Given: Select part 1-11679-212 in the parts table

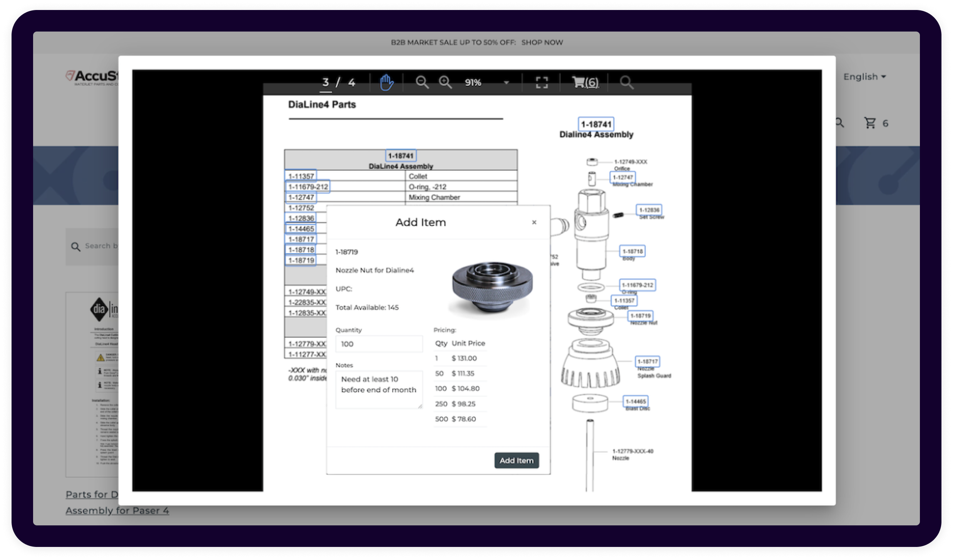Looking at the screenshot, I should 308,187.
